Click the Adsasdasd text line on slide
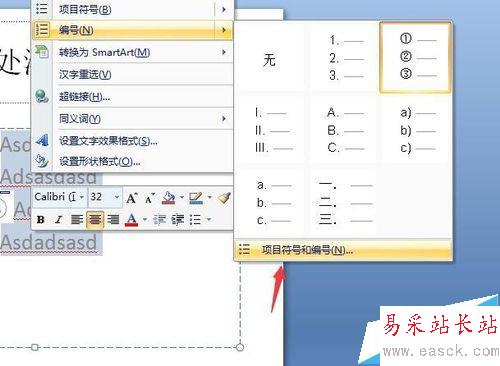Screen dimensions: 500x366 [x=49, y=177]
